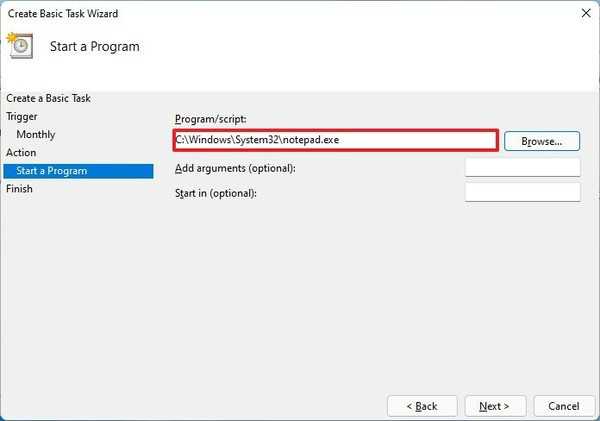
Task: Select the Trigger step in the sidebar
Action: (22, 116)
